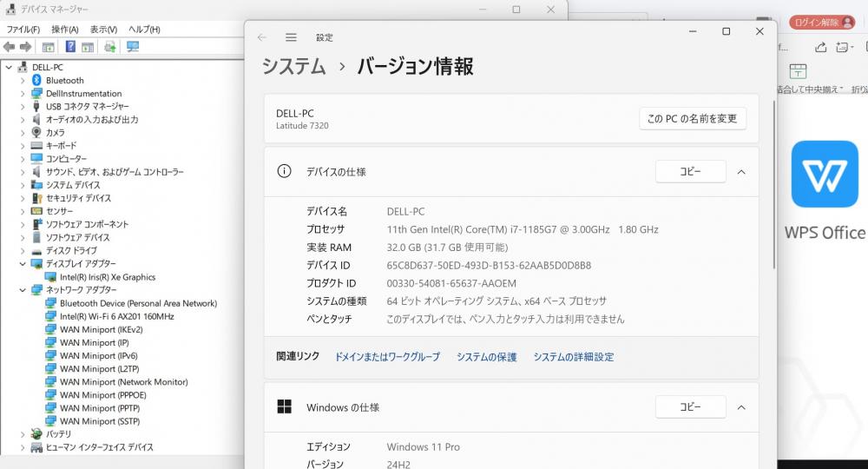Select DellInstrumentation tree item
This screenshot has height=469, width=868.
point(83,94)
